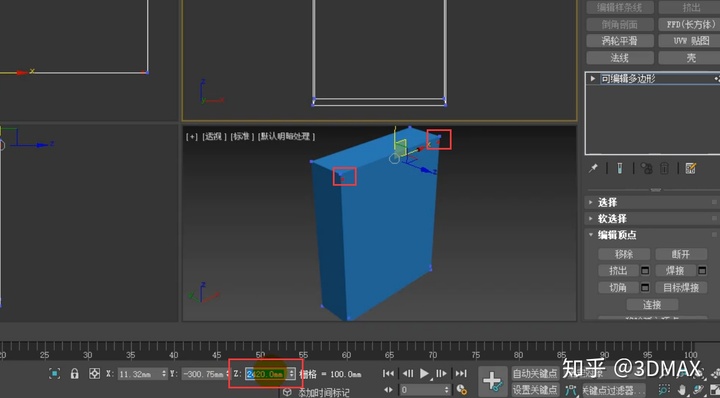Click the X coordinate spinner arrows
This screenshot has width=720, height=398.
[x=164, y=374]
